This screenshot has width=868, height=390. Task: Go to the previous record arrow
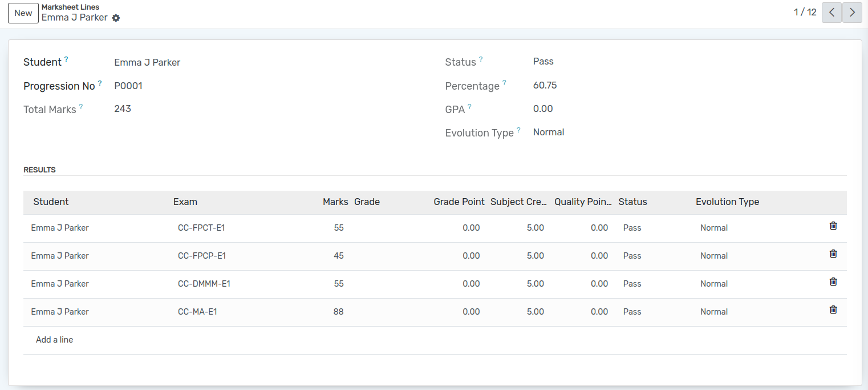[832, 13]
